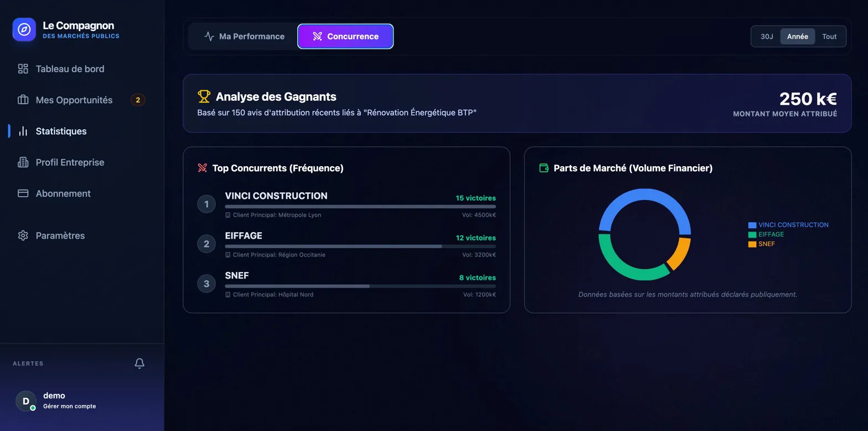Viewport: 868px width, 431px height.
Task: Click the SNEF competitor name in the ranking
Action: click(237, 276)
